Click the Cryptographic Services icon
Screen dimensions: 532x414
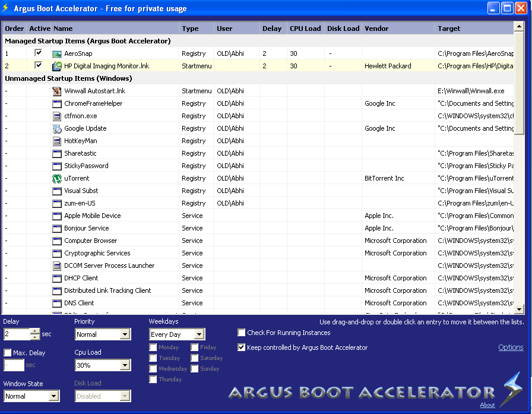point(57,253)
